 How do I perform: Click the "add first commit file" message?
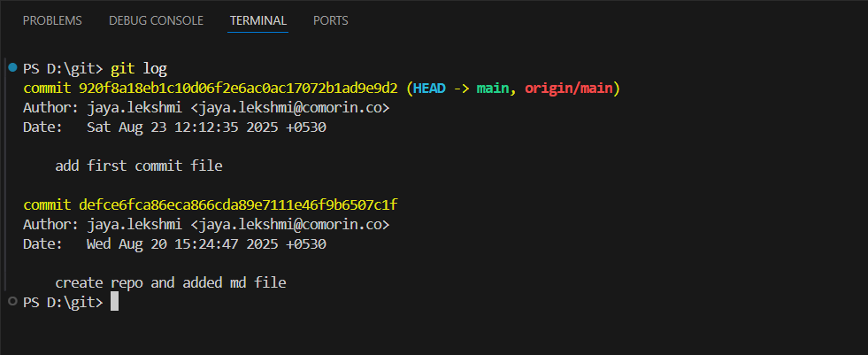139,166
